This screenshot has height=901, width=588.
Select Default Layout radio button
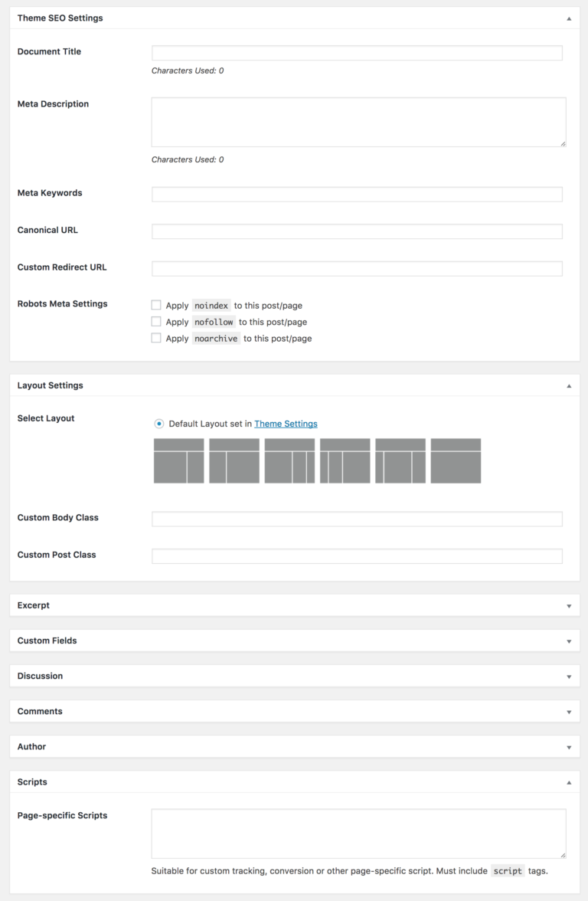coord(159,424)
